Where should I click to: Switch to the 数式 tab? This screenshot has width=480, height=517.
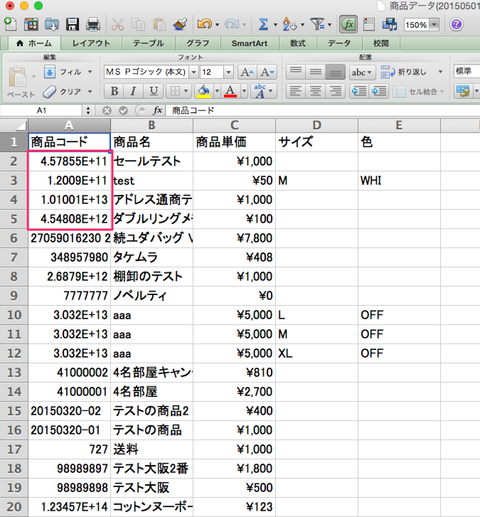click(x=298, y=43)
